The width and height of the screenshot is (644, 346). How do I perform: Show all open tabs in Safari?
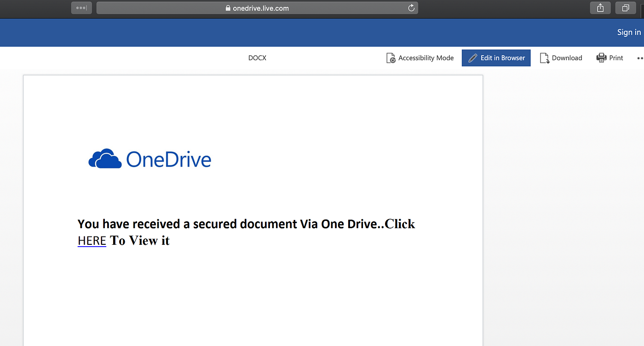[625, 7]
